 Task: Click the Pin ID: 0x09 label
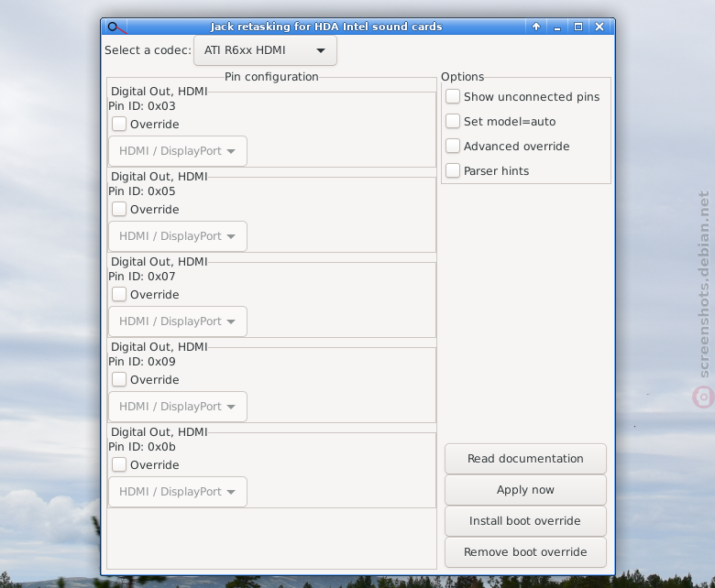(142, 362)
